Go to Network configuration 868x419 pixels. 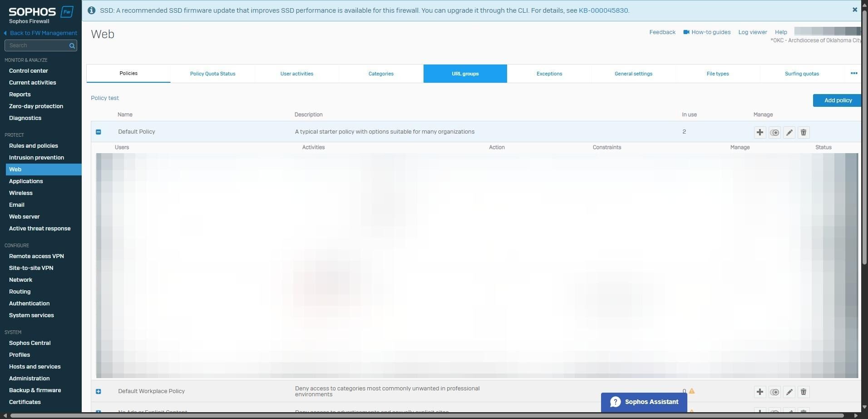(21, 280)
